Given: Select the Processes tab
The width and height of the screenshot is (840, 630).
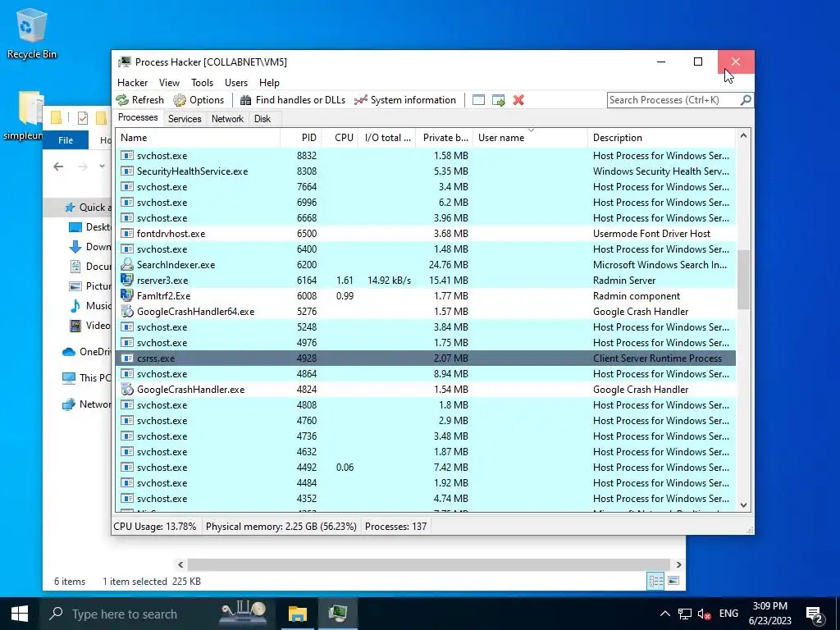Looking at the screenshot, I should [138, 117].
